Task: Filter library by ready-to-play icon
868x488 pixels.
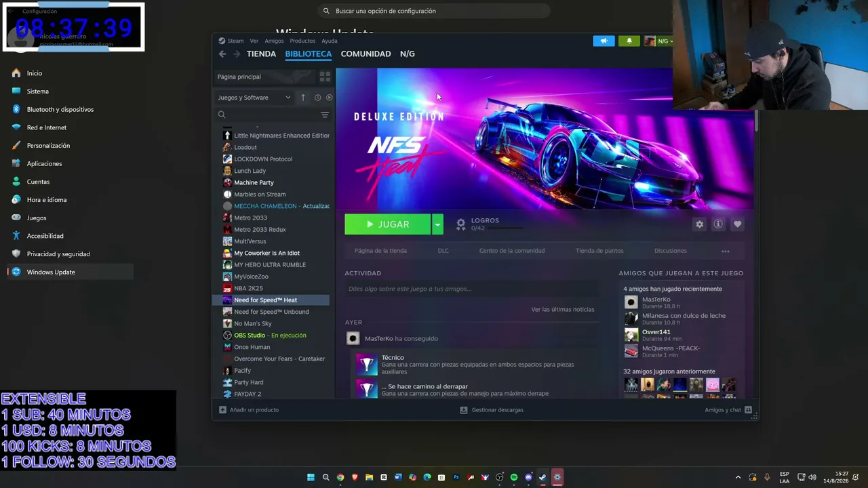Action: [329, 98]
